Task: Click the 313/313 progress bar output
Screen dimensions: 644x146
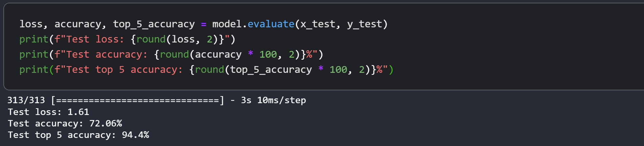Action: [x=115, y=100]
